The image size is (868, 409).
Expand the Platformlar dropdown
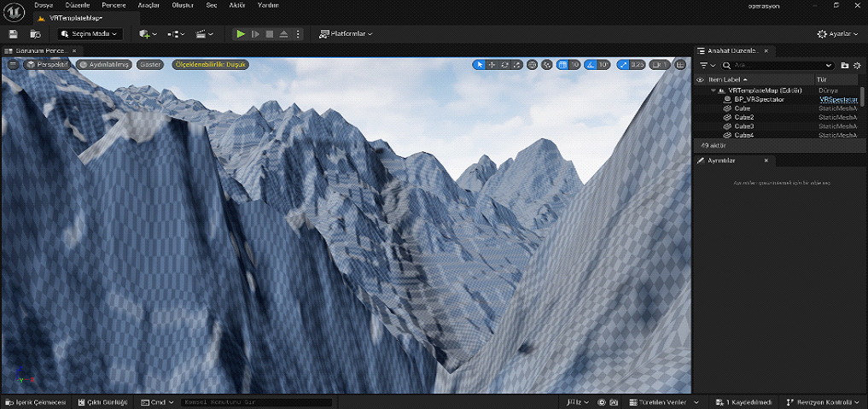coord(346,34)
